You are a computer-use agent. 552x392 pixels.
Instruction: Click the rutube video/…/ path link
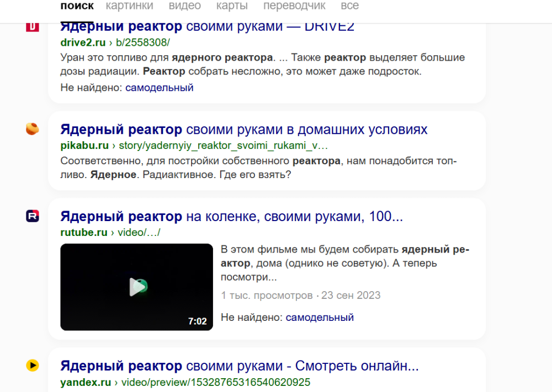[139, 232]
